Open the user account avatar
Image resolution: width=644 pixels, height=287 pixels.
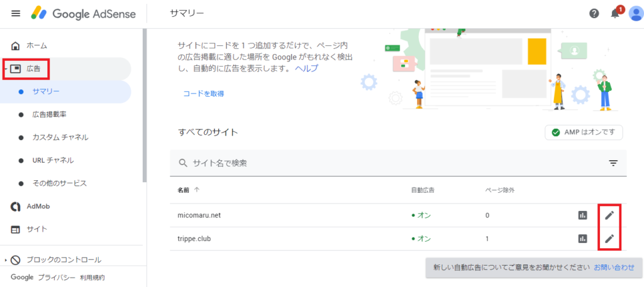point(636,14)
